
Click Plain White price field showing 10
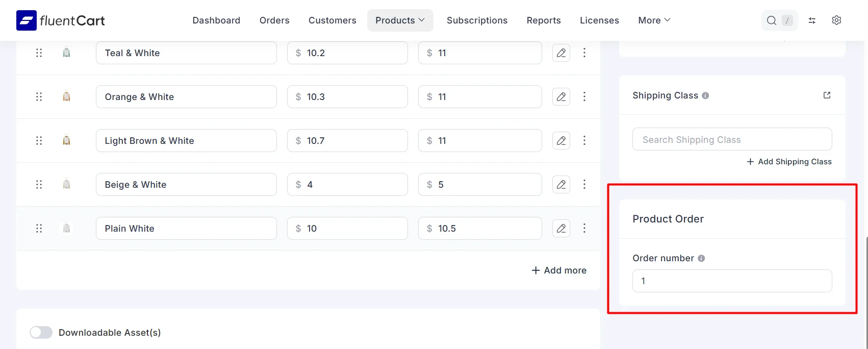(347, 229)
